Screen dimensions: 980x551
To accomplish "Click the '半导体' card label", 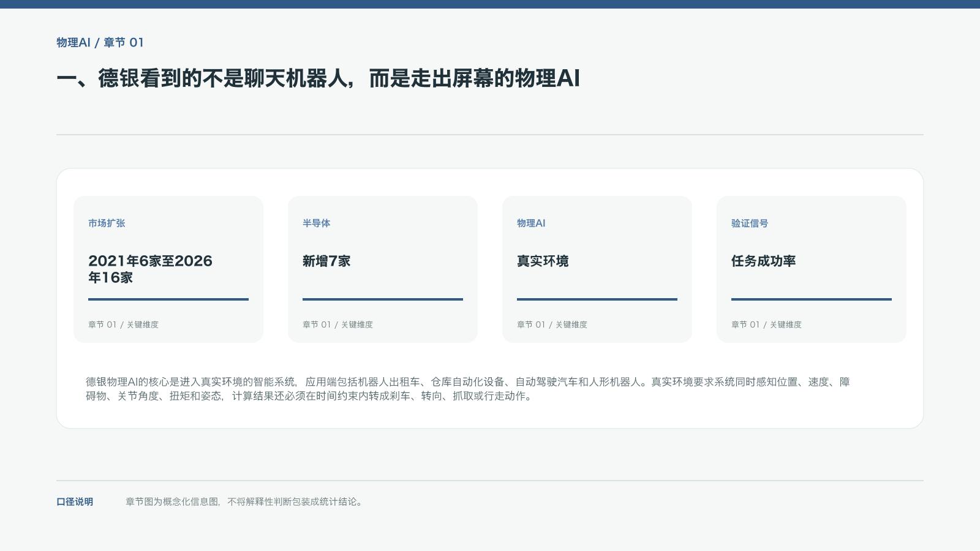I will point(316,223).
